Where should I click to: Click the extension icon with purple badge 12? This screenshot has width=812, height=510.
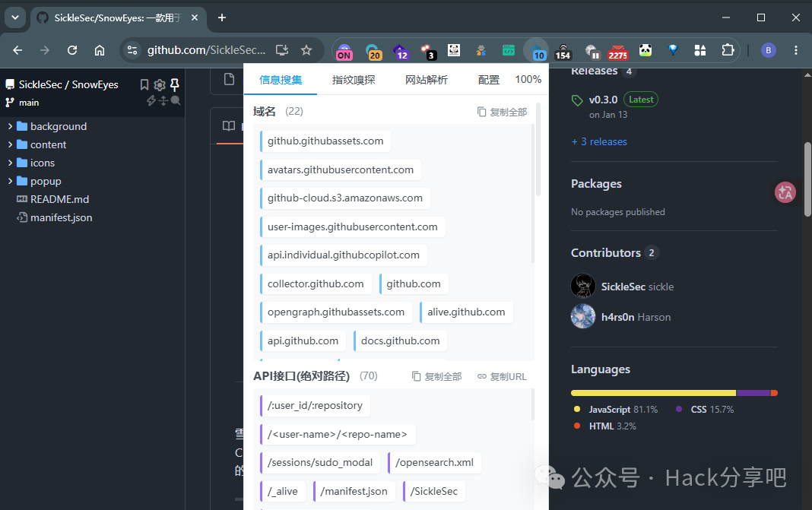coord(401,51)
